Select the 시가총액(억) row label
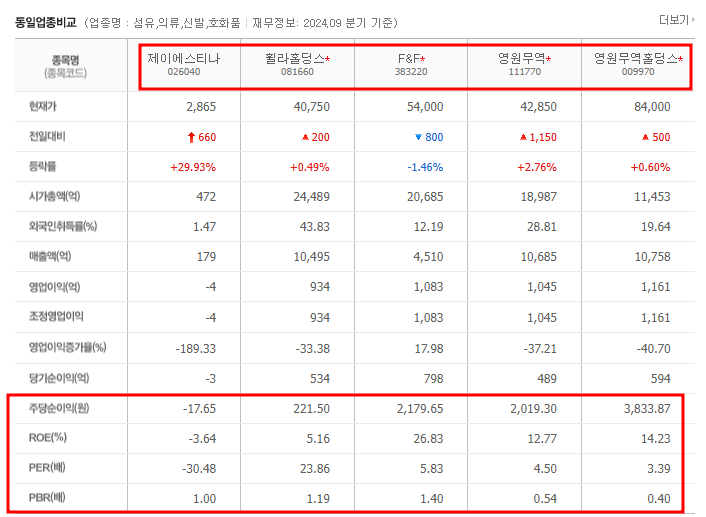 click(x=54, y=196)
